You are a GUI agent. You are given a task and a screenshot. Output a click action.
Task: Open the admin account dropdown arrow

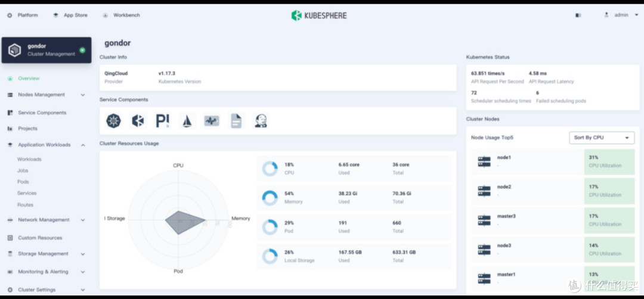pos(637,15)
